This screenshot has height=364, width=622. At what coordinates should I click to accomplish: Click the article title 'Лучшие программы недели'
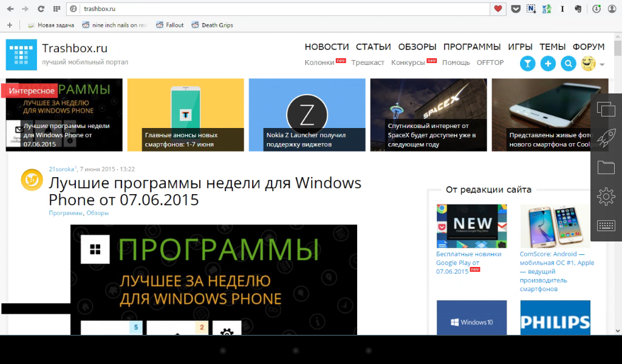(205, 191)
